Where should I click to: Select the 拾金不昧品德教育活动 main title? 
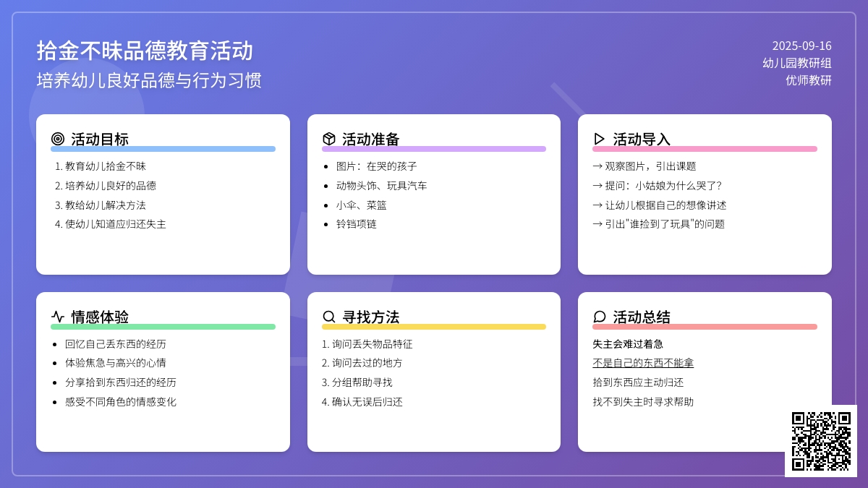tap(145, 51)
